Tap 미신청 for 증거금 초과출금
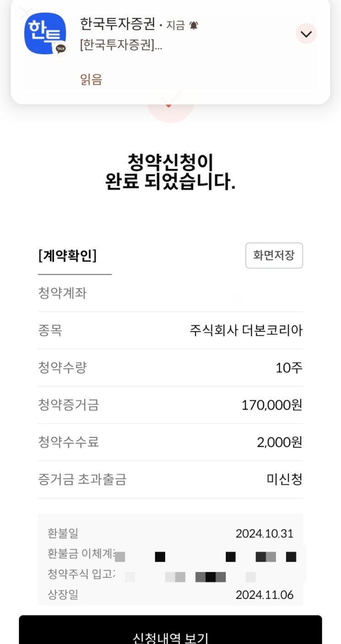Viewport: 341px width, 644px height. 284,479
